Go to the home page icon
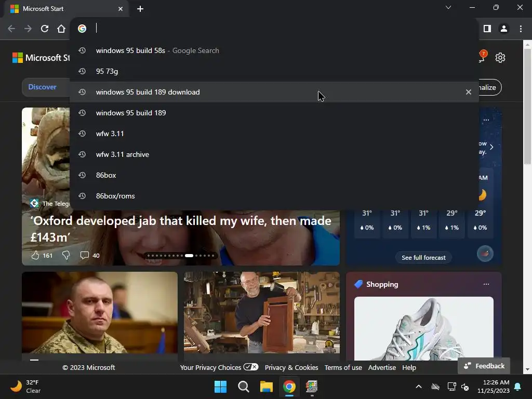532x399 pixels. pyautogui.click(x=61, y=29)
